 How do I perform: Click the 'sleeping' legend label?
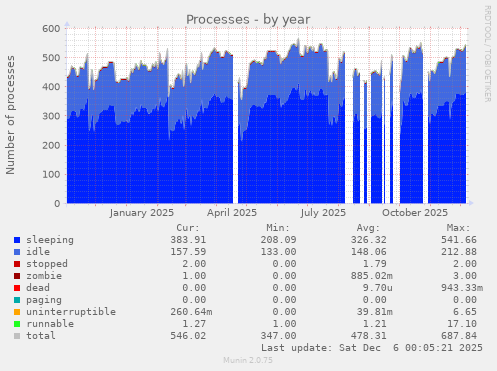[x=50, y=240]
